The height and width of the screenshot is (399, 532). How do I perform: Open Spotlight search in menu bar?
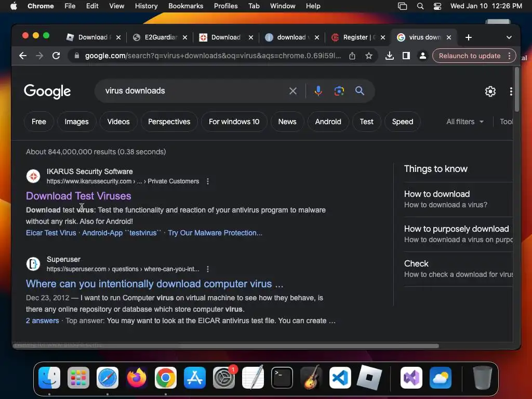420,6
